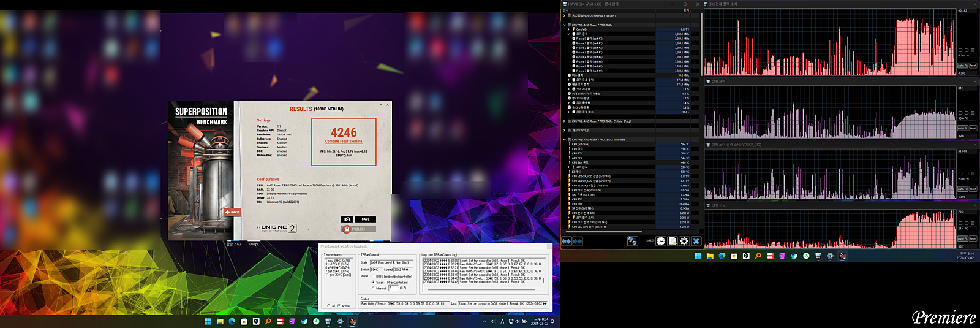Click the HWiNFO clock reset timer icon
This screenshot has height=328, width=980.
pyautogui.click(x=661, y=242)
